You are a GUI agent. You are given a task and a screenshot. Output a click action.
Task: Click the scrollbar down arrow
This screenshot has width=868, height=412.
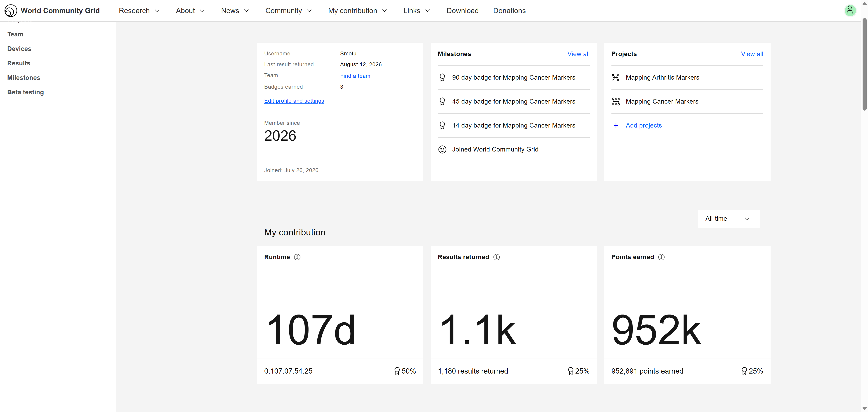click(x=864, y=408)
